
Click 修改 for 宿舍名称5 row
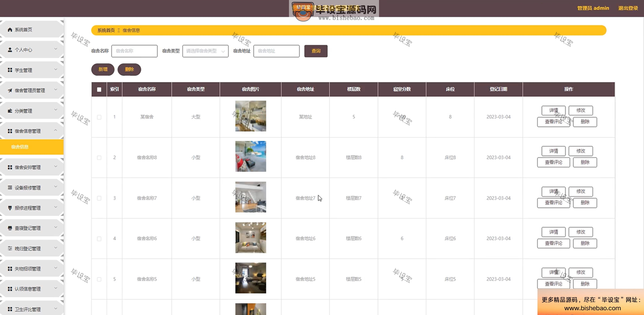point(580,272)
